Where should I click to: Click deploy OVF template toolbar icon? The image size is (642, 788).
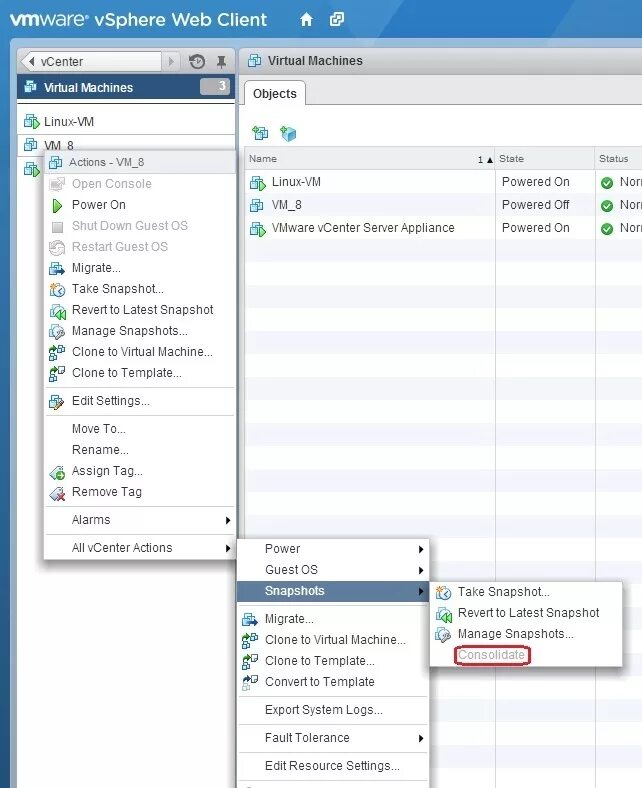click(x=289, y=133)
